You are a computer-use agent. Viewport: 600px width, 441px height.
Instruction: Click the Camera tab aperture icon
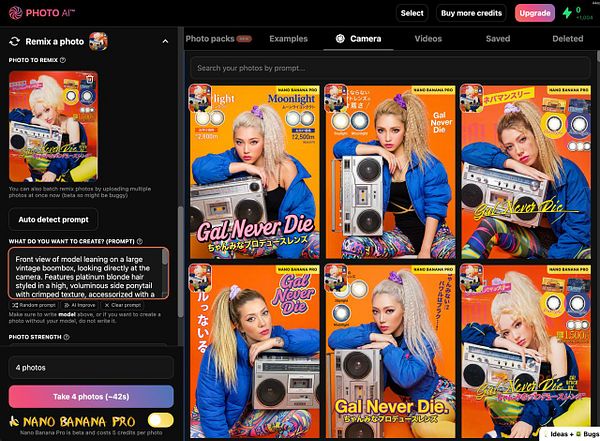[340, 38]
